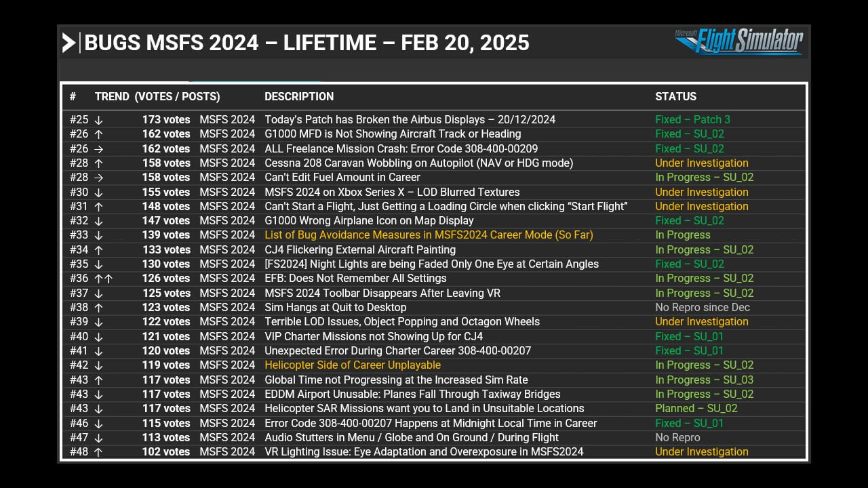
Task: Click "G1000 Wrong Airplane Icon on Map Display"
Action: 369,221
